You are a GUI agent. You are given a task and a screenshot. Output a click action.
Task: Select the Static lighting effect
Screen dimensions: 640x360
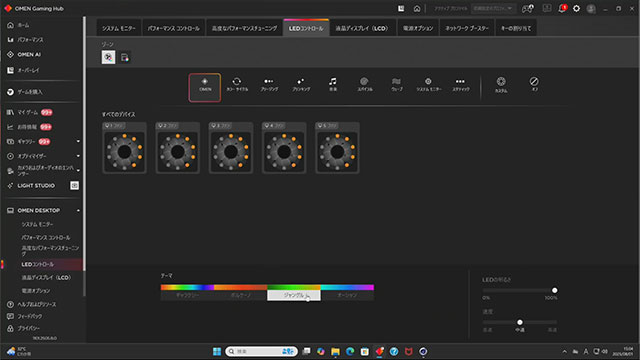[x=460, y=84]
